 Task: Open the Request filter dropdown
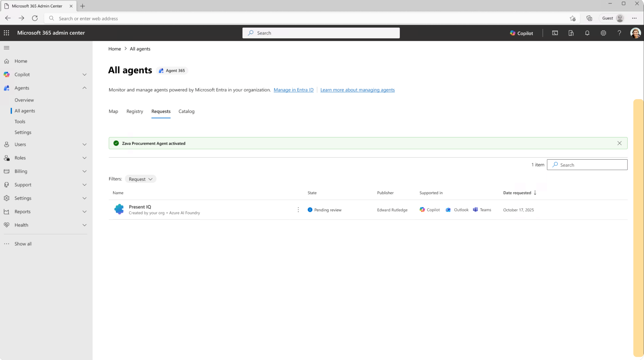point(140,179)
